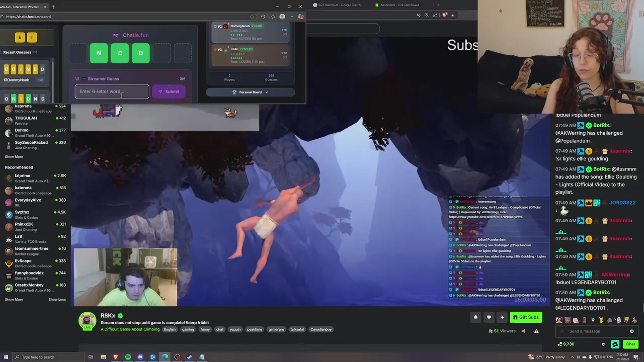Open zoom magnifier icon in background browser
The height and width of the screenshot is (362, 644).
(x=427, y=15)
